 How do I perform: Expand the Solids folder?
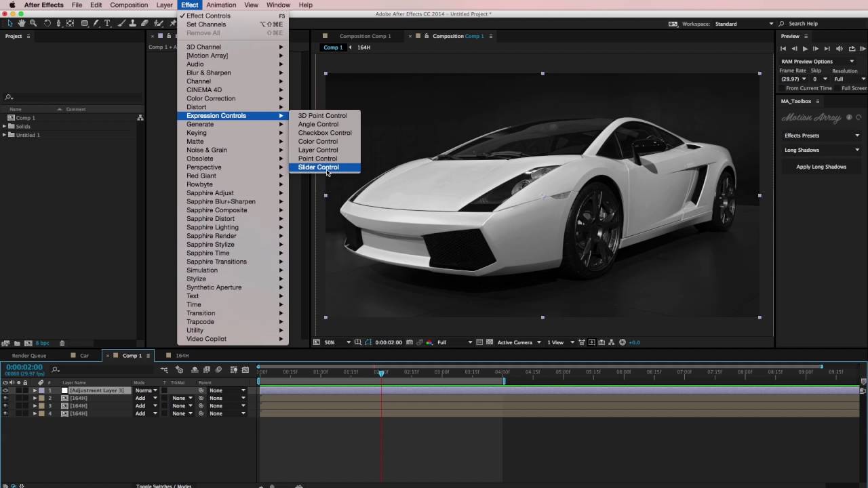coord(4,126)
